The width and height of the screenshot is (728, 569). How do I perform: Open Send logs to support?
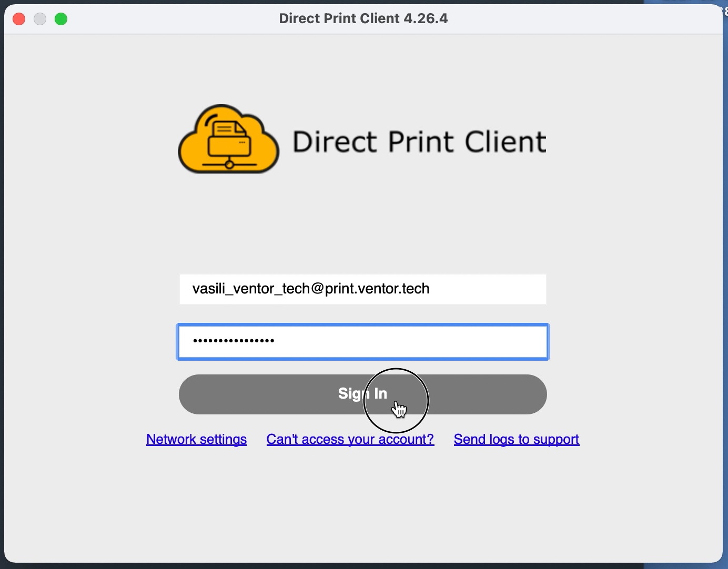pyautogui.click(x=516, y=439)
